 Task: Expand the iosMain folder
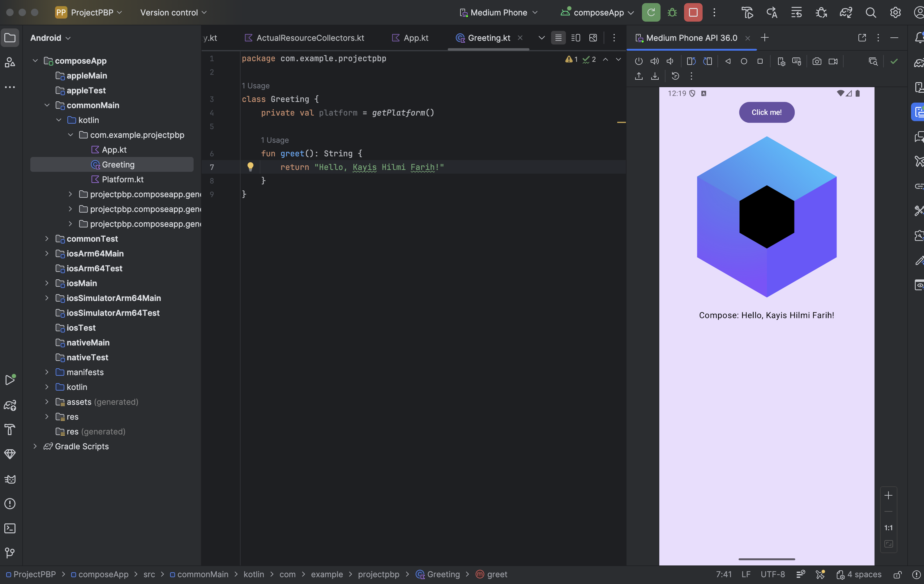pyautogui.click(x=47, y=283)
